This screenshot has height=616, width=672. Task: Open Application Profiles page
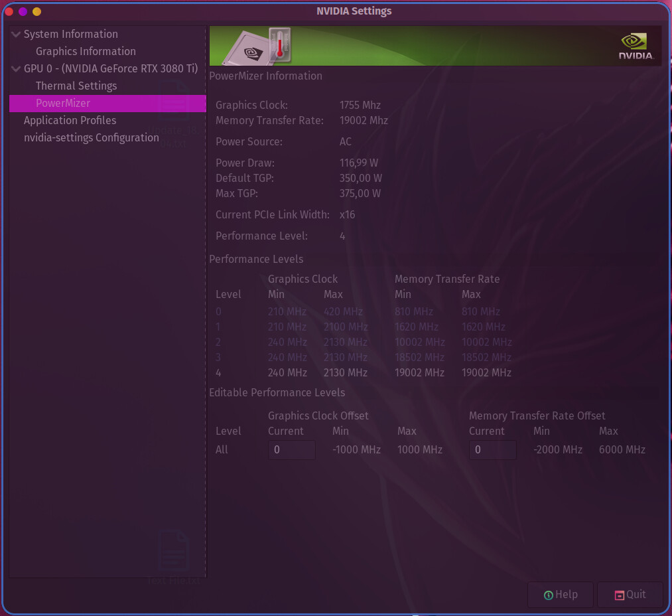click(x=70, y=121)
